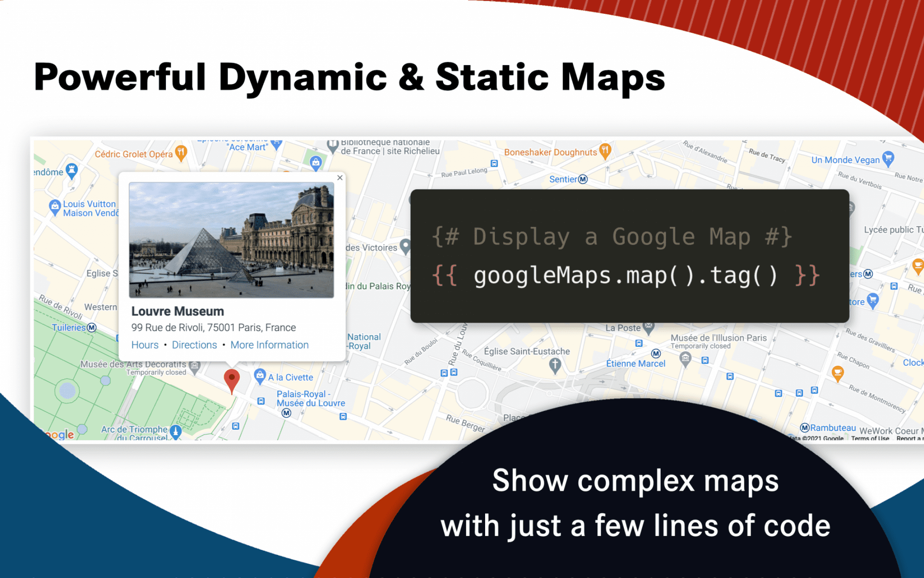Click the Un Monde Vegan shopping marker

pos(888,159)
